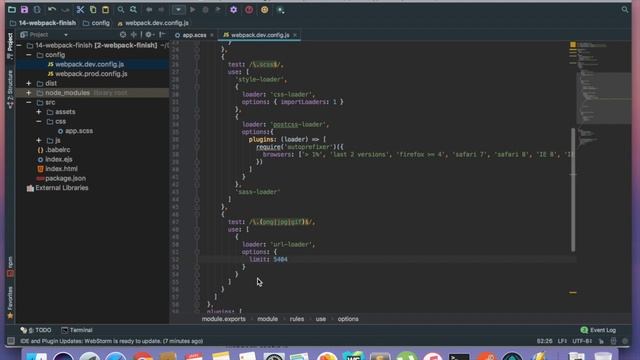
Task: Close the webpack.dev.config.js tab
Action: pyautogui.click(x=295, y=35)
